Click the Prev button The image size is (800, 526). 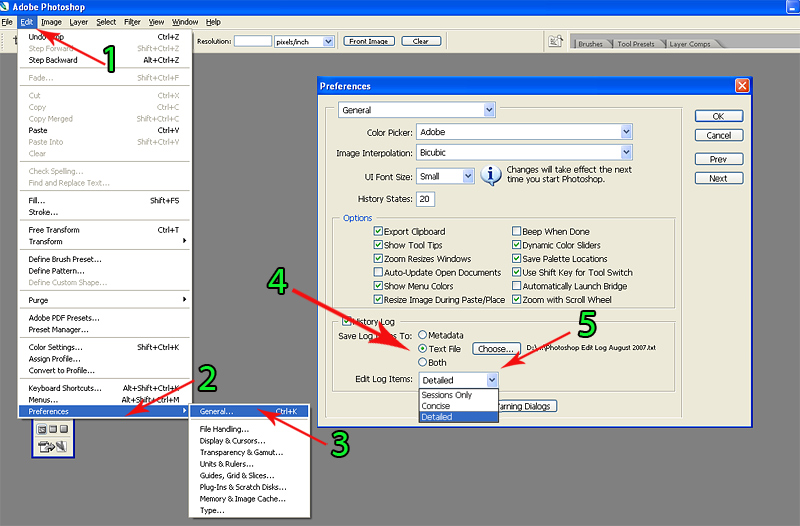click(x=718, y=159)
